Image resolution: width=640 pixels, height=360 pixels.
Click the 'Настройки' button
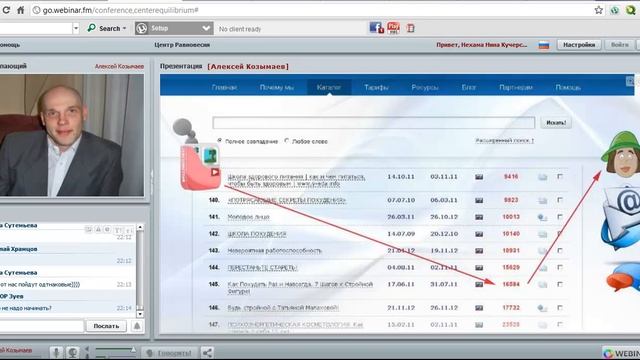click(x=579, y=45)
